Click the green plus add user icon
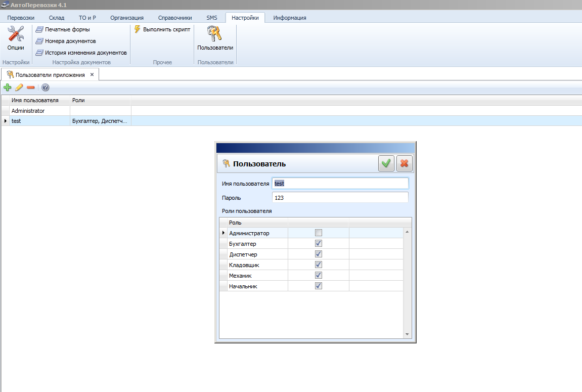Screen dimensions: 582x392 point(7,88)
